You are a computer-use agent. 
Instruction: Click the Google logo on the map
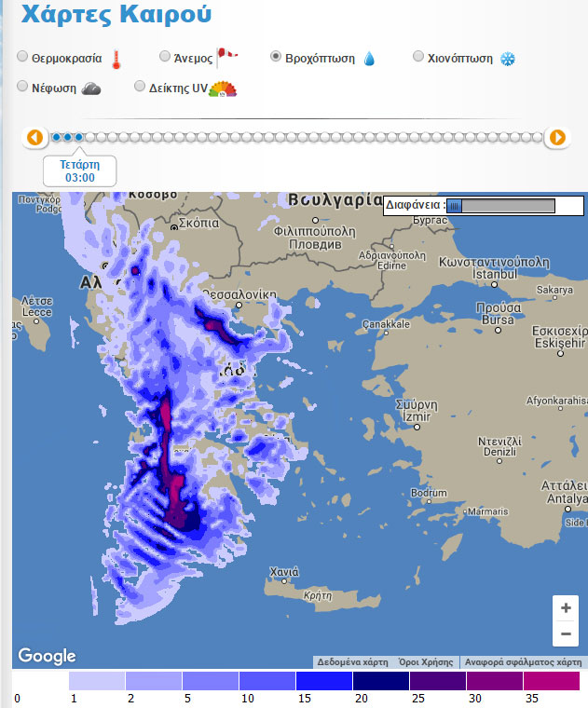point(47,656)
